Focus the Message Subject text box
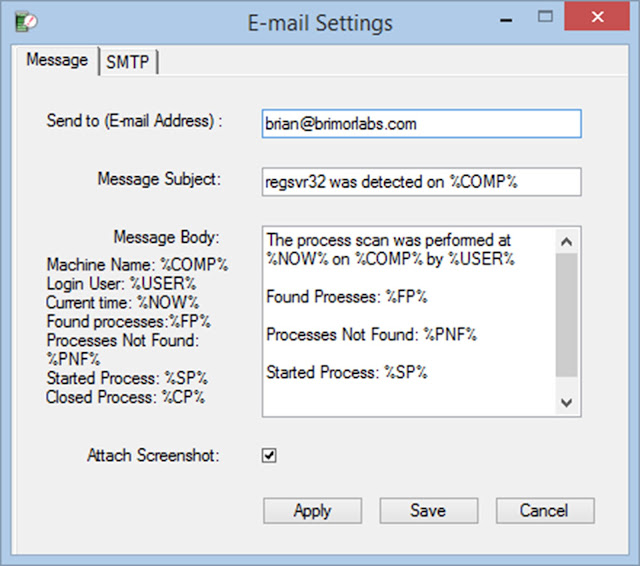 420,181
